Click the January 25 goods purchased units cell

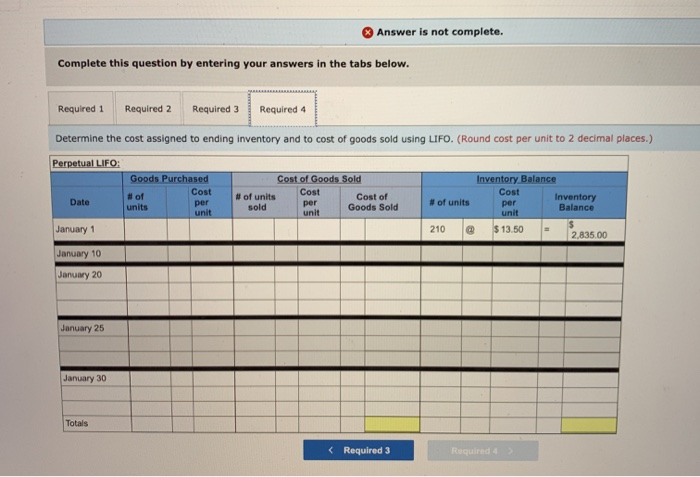tap(149, 328)
